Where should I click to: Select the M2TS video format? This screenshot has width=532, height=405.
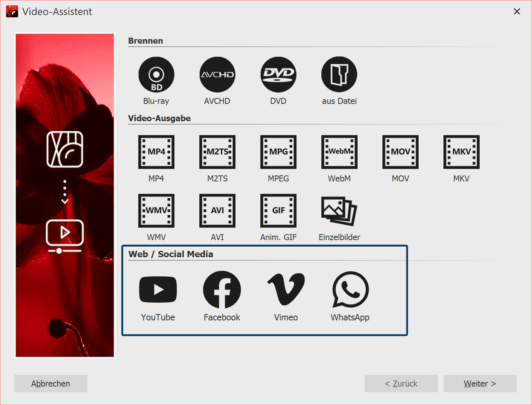point(217,152)
